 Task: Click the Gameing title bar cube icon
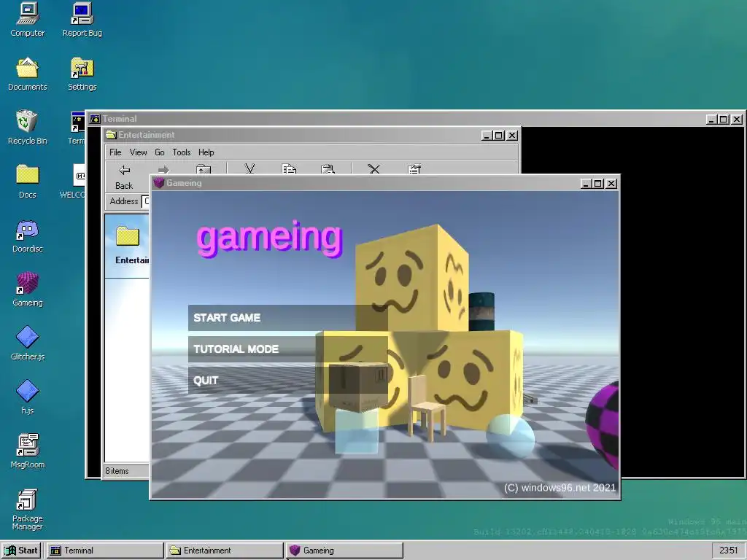(x=159, y=183)
